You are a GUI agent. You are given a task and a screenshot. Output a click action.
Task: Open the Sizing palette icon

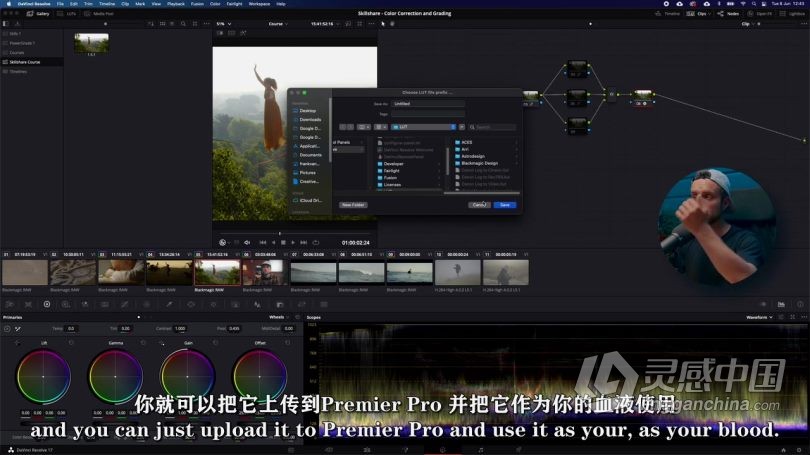coord(302,305)
